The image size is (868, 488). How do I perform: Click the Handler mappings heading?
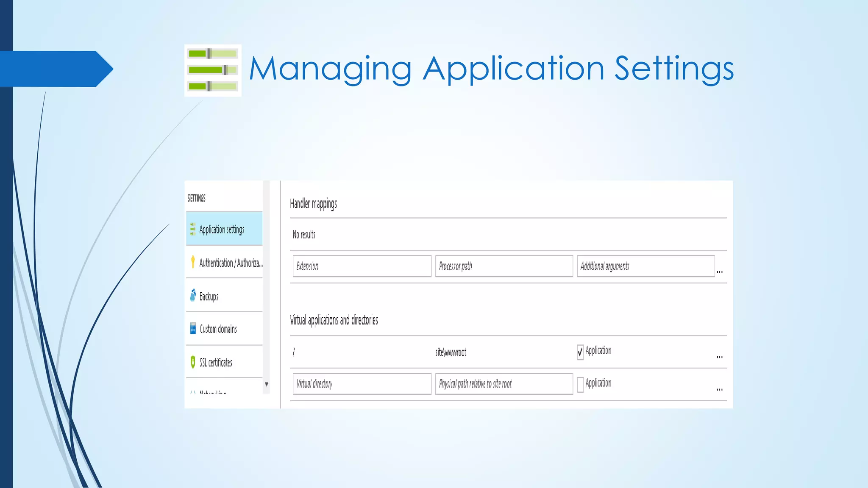pyautogui.click(x=314, y=204)
